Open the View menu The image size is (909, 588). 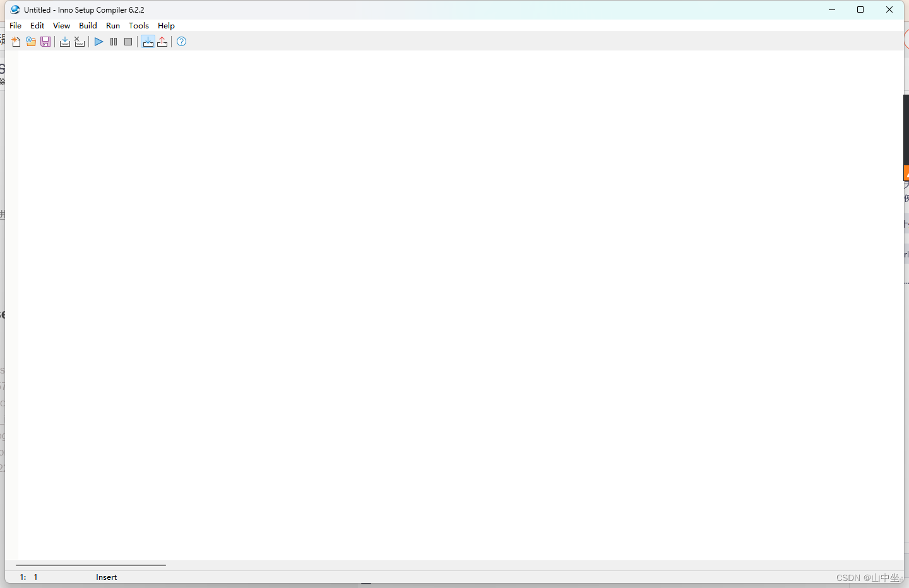click(x=61, y=26)
